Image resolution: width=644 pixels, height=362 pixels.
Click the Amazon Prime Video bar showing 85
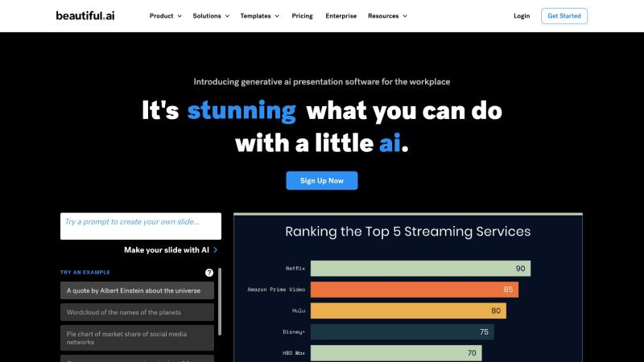click(415, 290)
